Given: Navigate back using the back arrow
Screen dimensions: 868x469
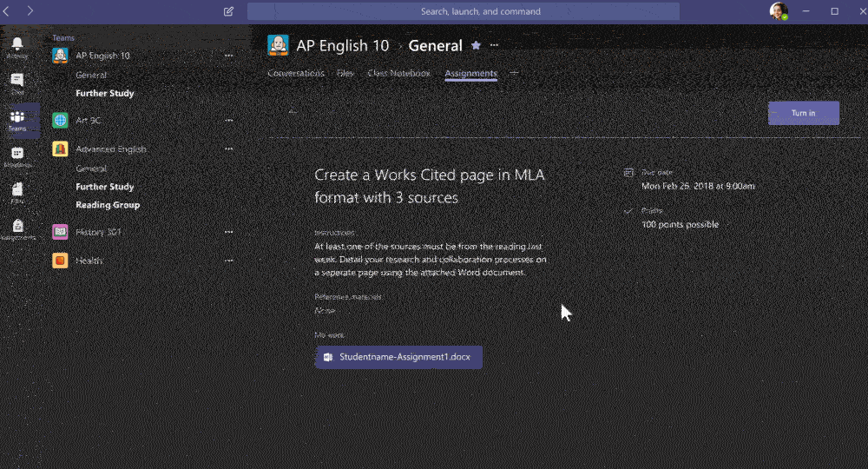Looking at the screenshot, I should 10,11.
